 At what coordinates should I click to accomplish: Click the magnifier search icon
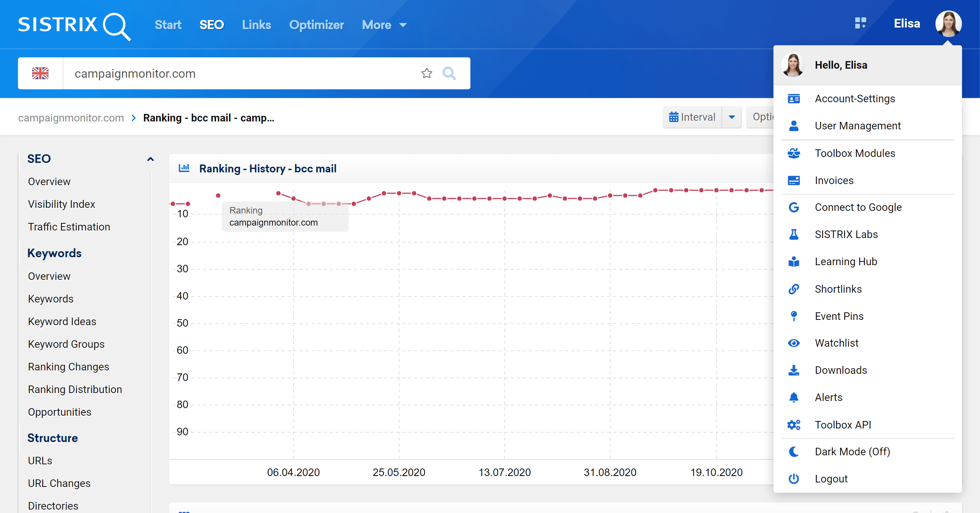click(x=449, y=73)
